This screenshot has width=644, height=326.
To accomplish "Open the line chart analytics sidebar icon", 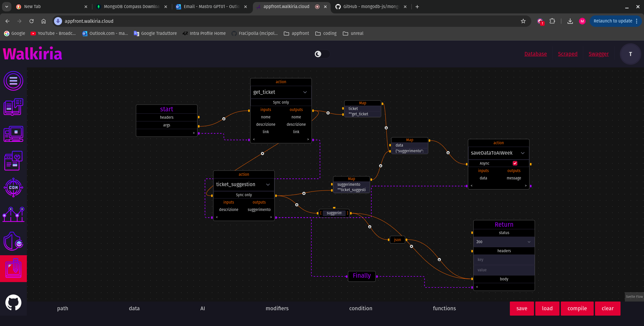I will 13,214.
